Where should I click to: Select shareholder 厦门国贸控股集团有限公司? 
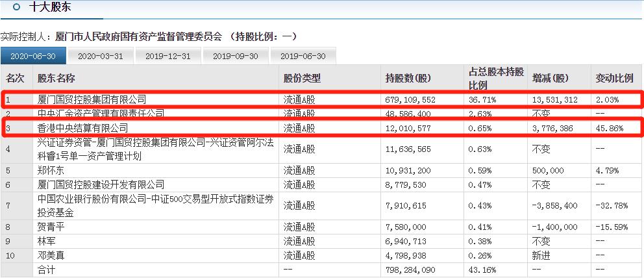[91, 99]
